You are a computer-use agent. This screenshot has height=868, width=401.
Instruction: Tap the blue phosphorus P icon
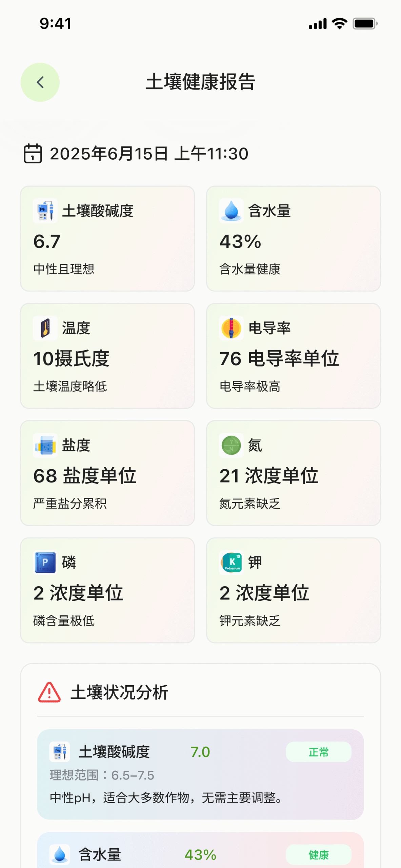click(45, 563)
